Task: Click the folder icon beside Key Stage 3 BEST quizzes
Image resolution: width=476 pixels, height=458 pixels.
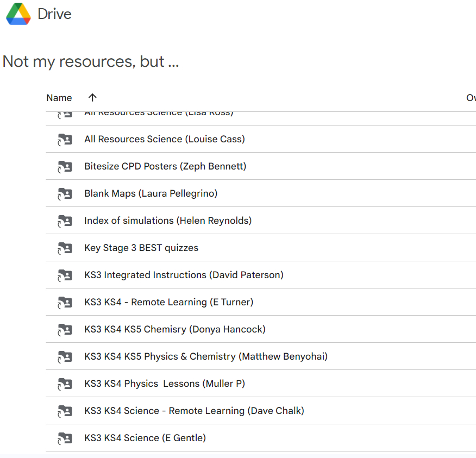Action: (x=65, y=248)
